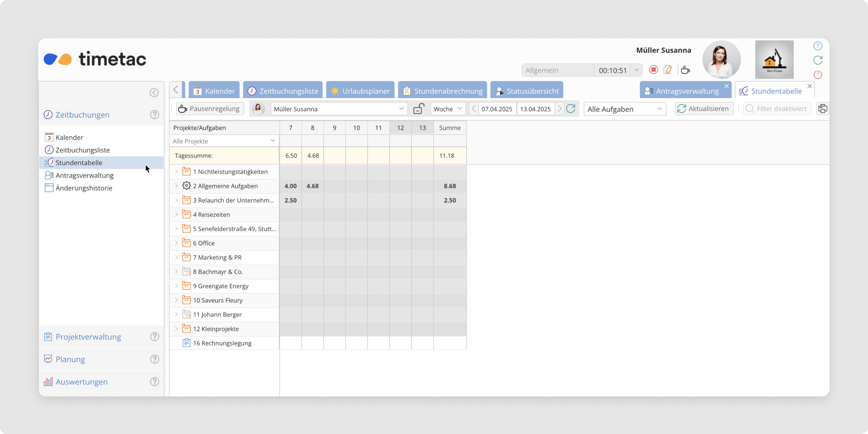Click the 07.04.2025 start date field
Screen dimensions: 868x434
pyautogui.click(x=496, y=109)
